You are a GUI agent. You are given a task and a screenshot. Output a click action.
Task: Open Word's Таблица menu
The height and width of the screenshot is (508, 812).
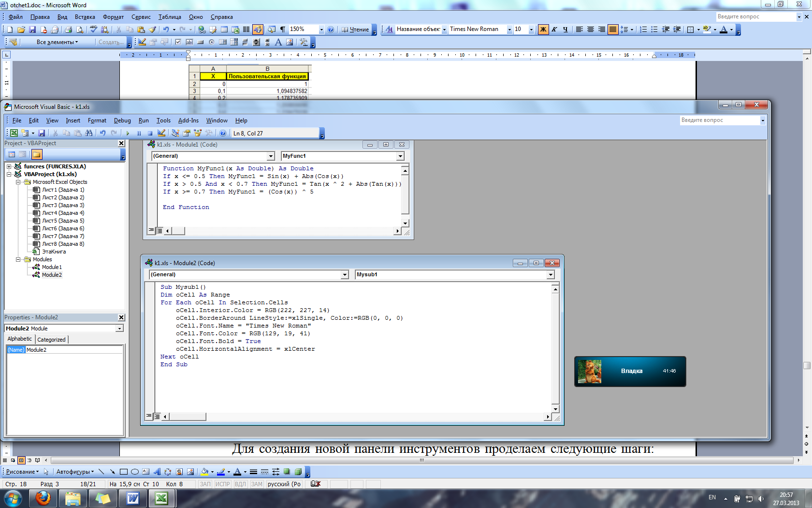click(x=170, y=17)
